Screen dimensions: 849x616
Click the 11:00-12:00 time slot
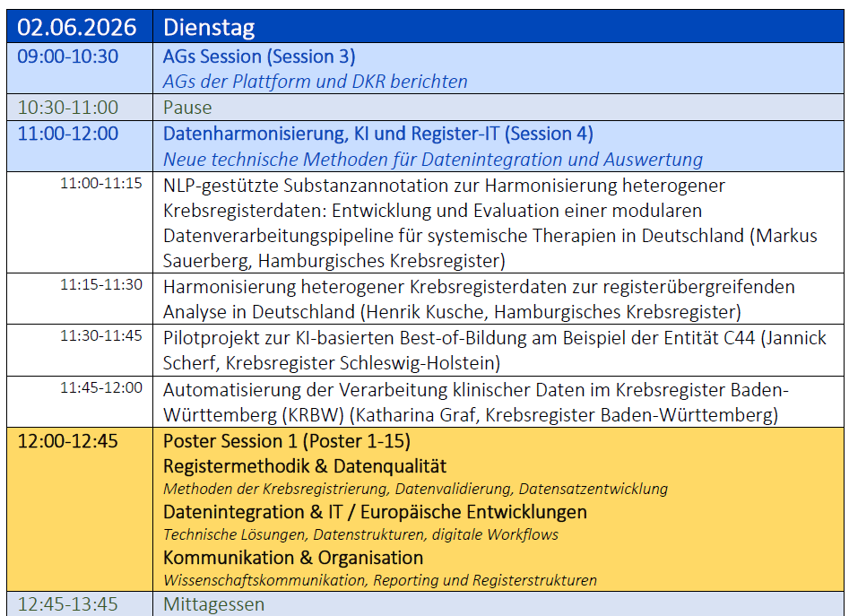coord(68,134)
